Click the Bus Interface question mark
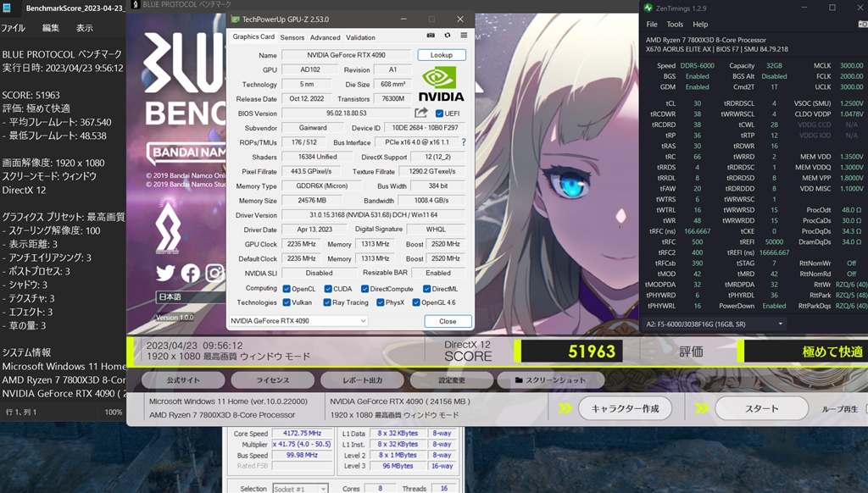The width and height of the screenshot is (868, 493). (464, 142)
